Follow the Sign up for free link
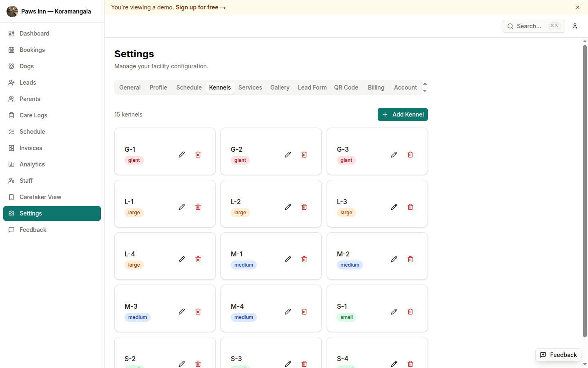The width and height of the screenshot is (588, 368). [200, 7]
